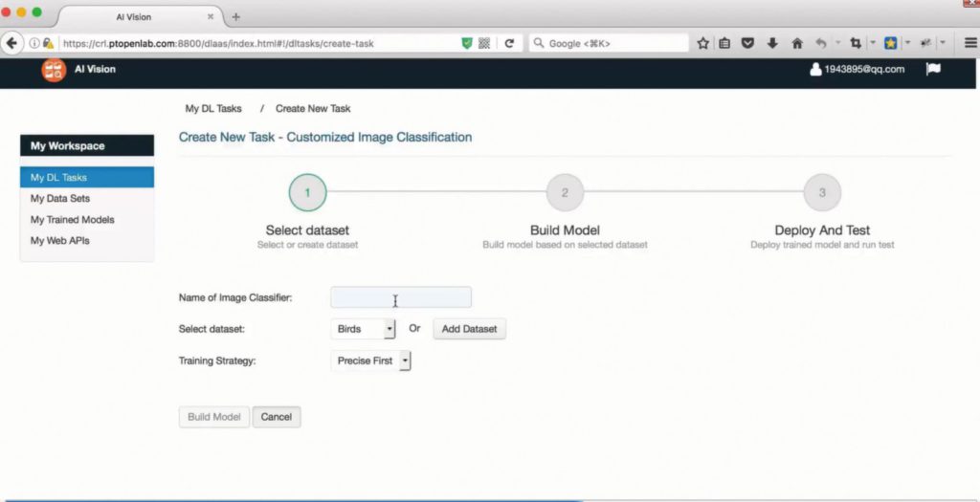Click the Add Dataset button
The image size is (980, 502).
point(469,329)
